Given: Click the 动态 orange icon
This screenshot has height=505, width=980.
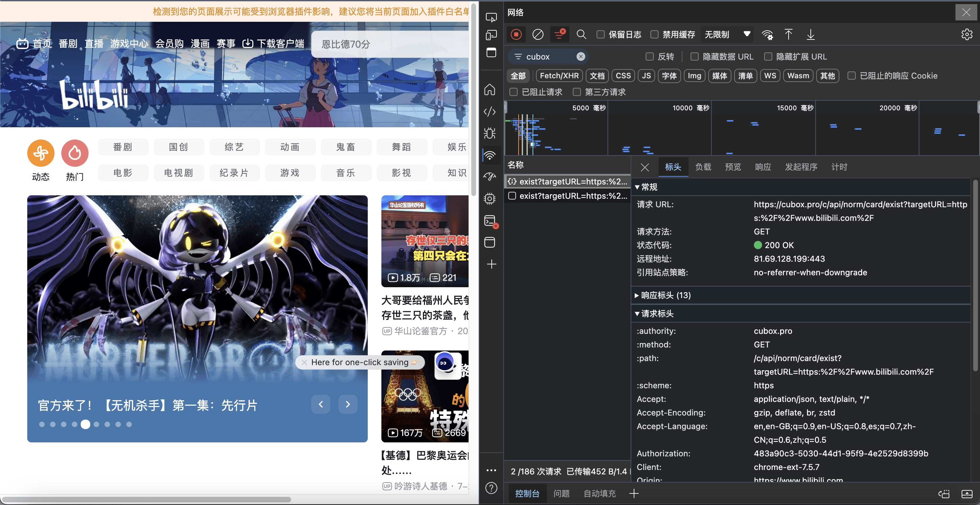Looking at the screenshot, I should coord(41,153).
